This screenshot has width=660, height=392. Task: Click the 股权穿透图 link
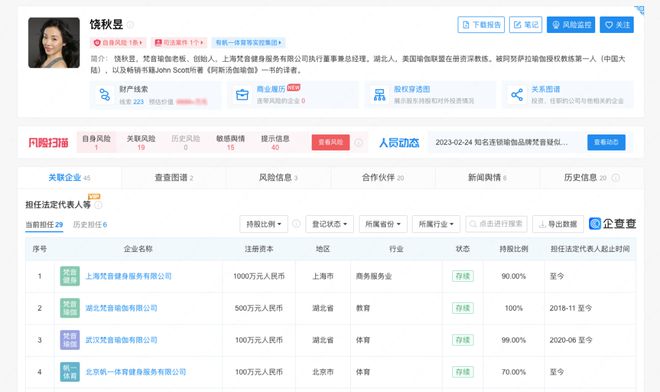(x=412, y=89)
